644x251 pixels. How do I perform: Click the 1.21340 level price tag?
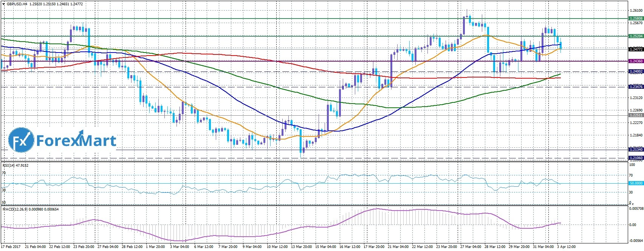tap(636, 150)
